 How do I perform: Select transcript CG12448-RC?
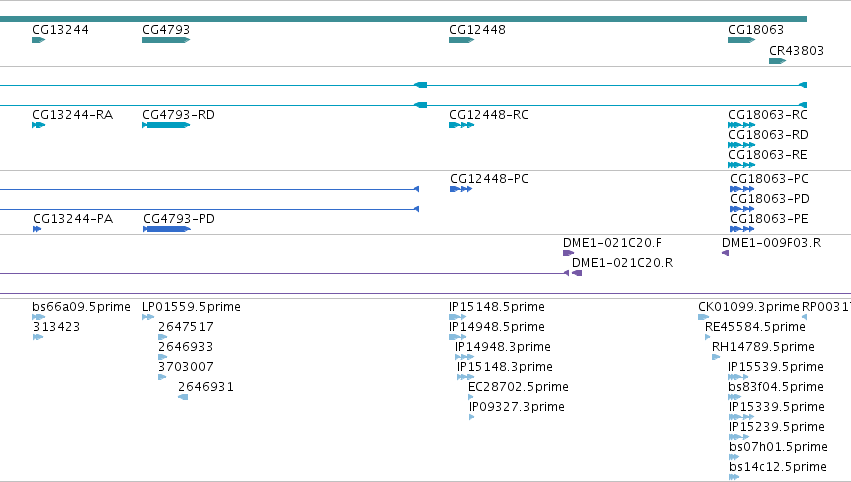pyautogui.click(x=489, y=115)
